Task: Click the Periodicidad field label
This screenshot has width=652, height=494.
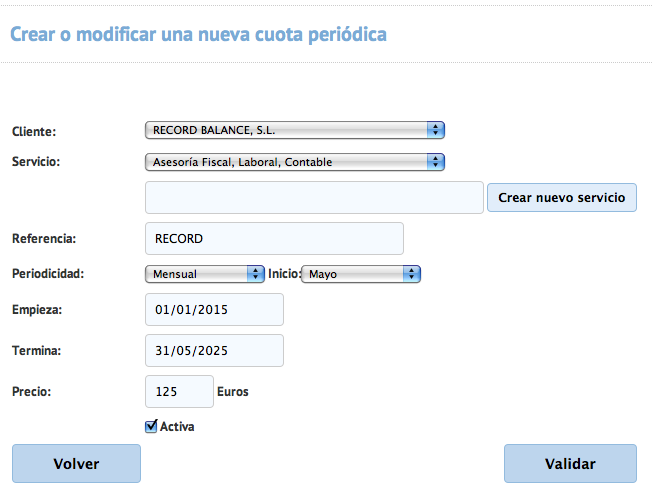Action: [47, 274]
